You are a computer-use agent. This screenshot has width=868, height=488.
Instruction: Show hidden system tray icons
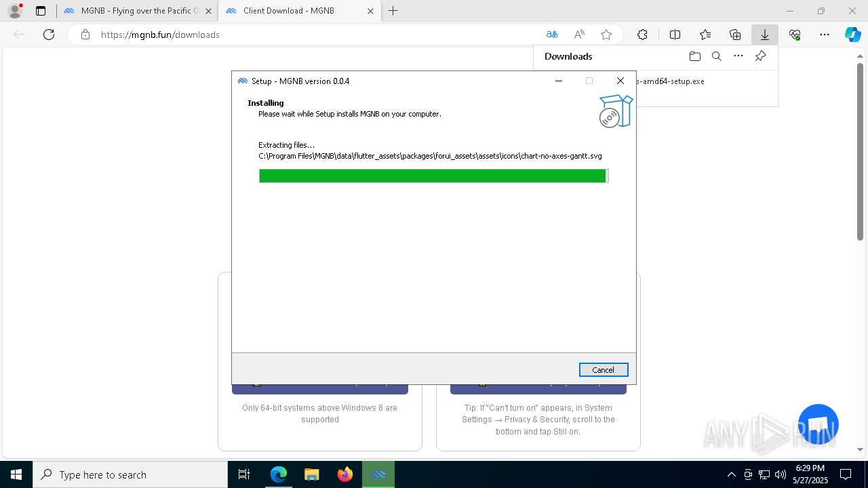(x=731, y=474)
